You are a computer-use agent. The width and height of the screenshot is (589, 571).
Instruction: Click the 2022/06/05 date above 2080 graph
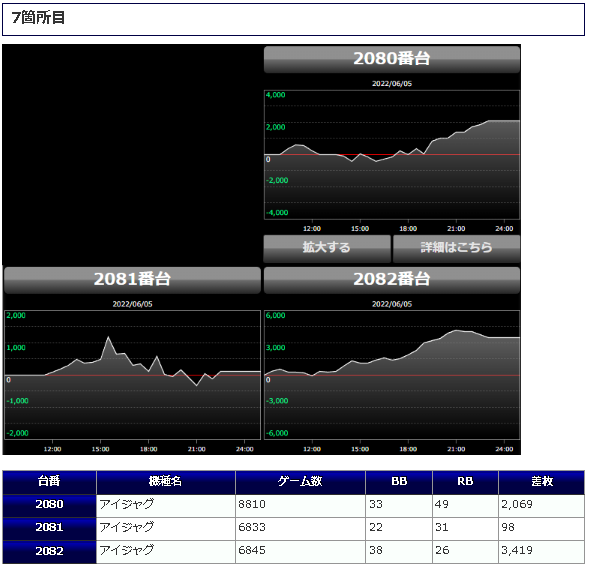(392, 84)
